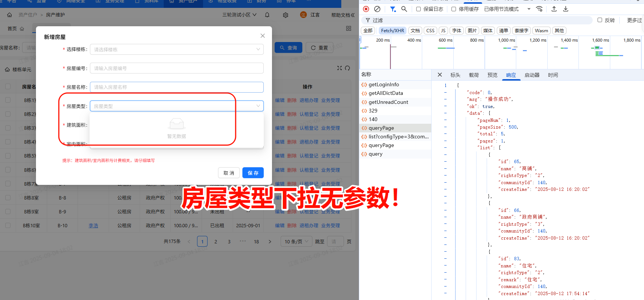
Task: Switch to the 预览 tab
Action: tap(492, 75)
